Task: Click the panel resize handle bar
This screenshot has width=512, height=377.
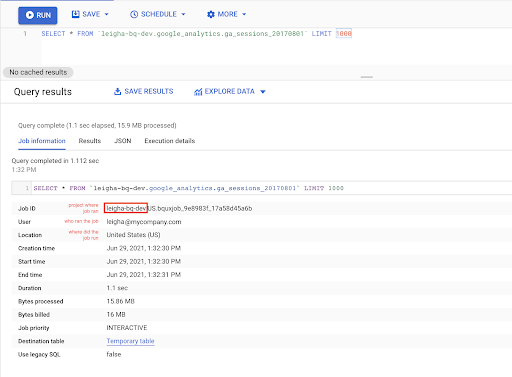Action: point(367,77)
